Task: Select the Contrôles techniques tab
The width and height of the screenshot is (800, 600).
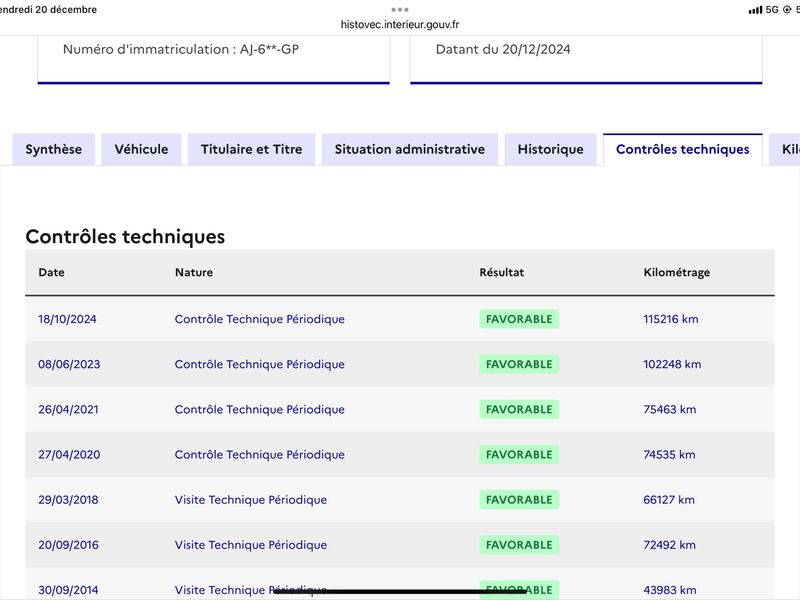Action: click(x=683, y=149)
